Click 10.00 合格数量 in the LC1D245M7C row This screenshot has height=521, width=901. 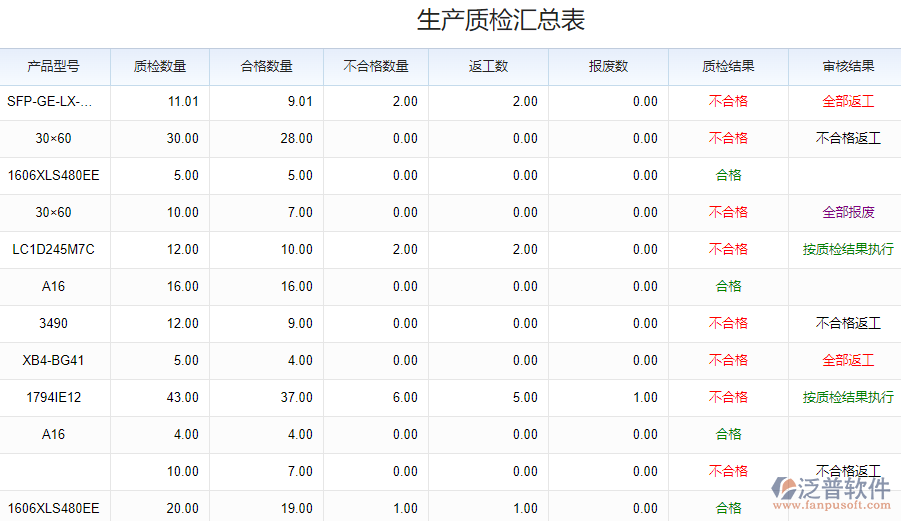point(297,249)
